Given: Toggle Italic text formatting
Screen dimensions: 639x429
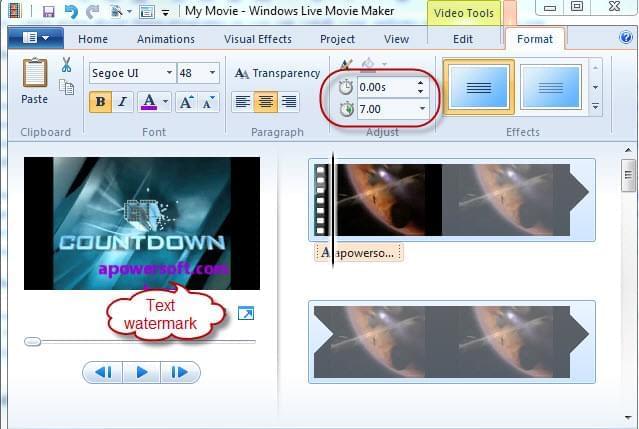Looking at the screenshot, I should pos(122,101).
